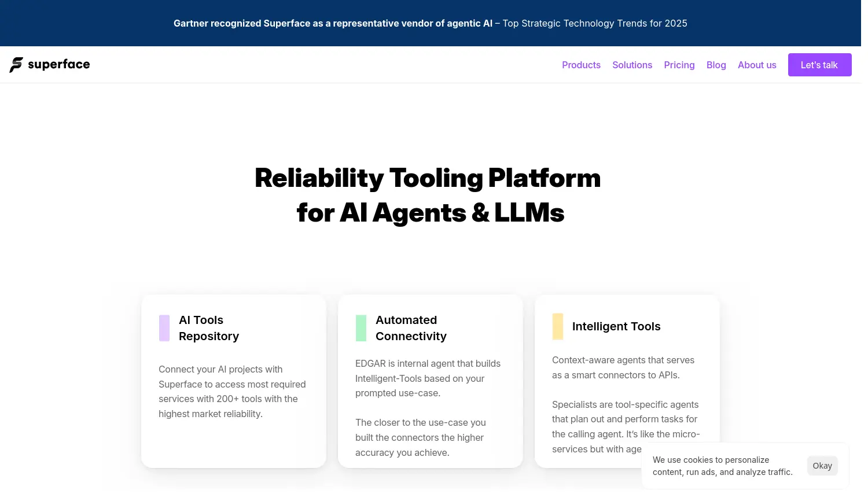This screenshot has width=868, height=501.
Task: Click the green Automated Connectivity marker
Action: click(361, 328)
